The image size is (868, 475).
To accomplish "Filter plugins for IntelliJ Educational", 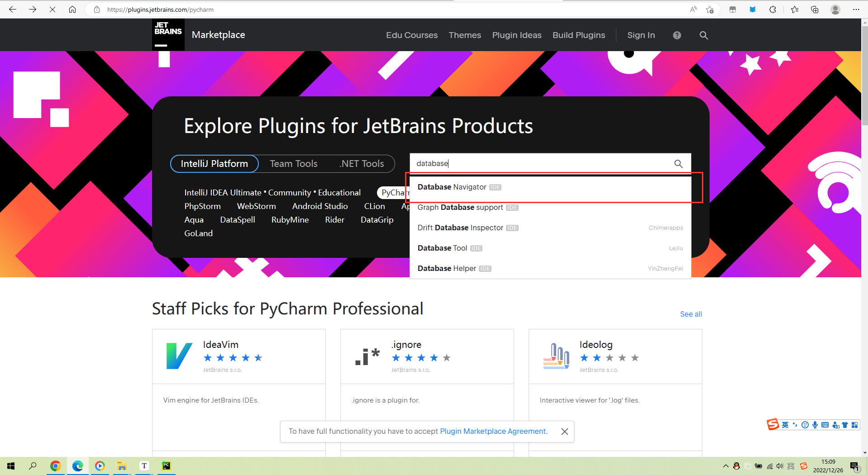I will 339,193.
